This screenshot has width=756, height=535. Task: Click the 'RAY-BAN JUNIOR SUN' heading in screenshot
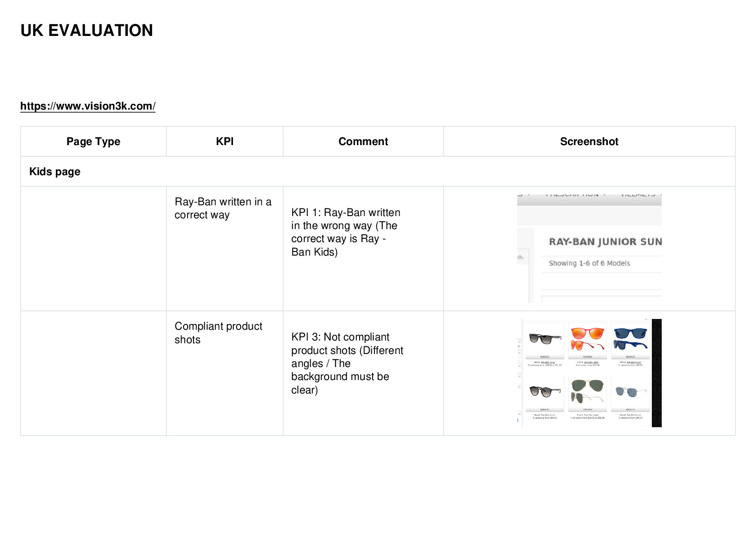[x=605, y=242]
